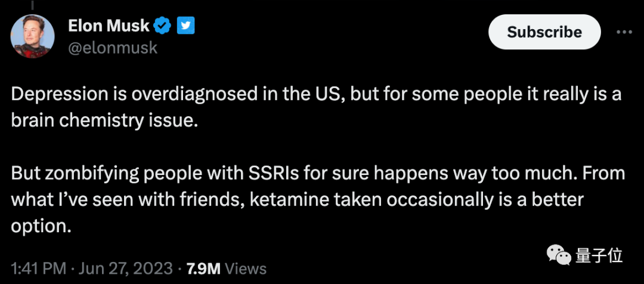
Task: Click the 7.9M view count number
Action: [204, 269]
